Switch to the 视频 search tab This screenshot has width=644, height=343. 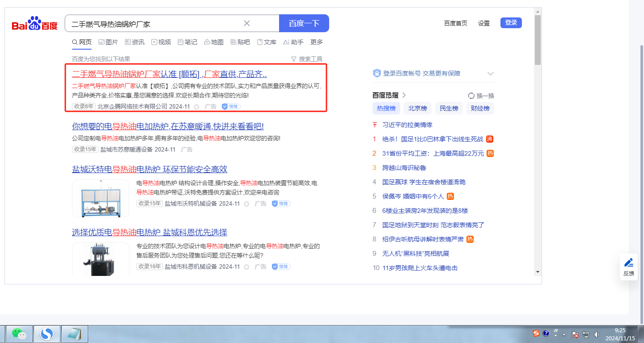(x=161, y=42)
